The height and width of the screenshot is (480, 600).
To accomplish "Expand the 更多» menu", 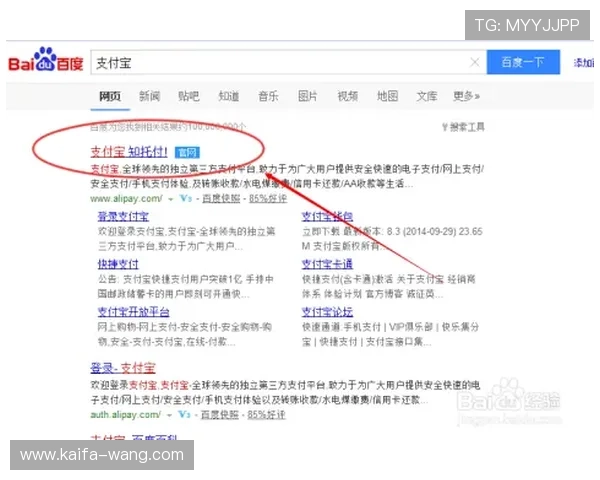I will (466, 96).
